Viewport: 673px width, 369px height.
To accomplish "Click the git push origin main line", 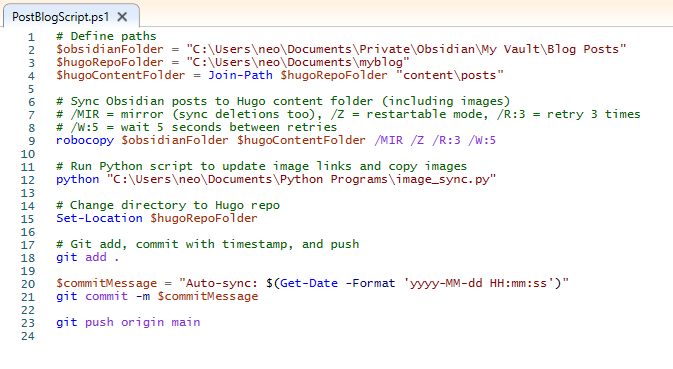I will click(x=128, y=322).
